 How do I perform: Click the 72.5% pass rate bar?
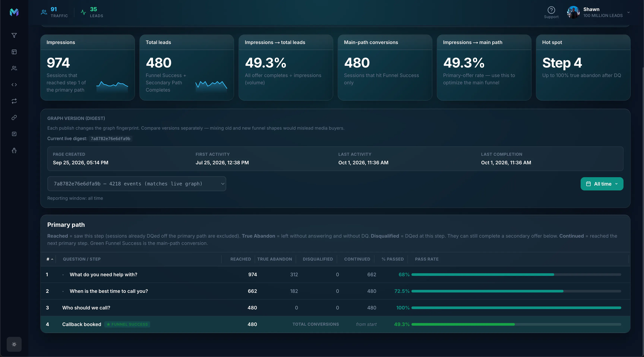point(516,291)
